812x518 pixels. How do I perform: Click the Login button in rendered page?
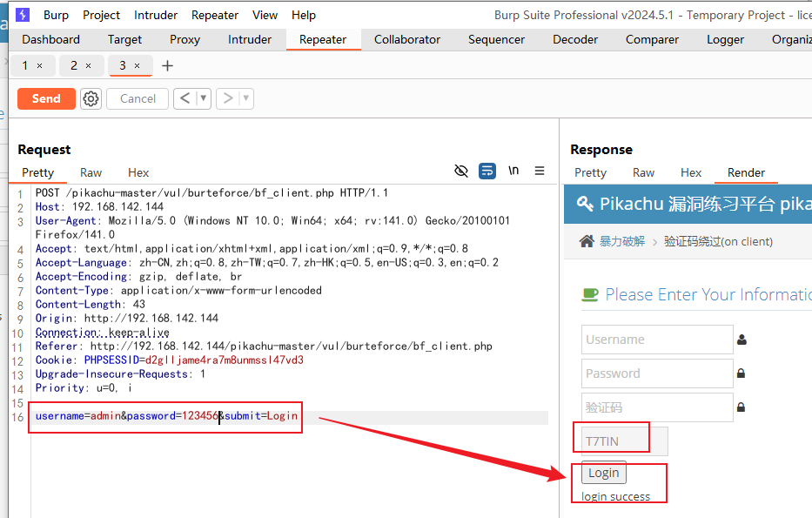click(604, 473)
